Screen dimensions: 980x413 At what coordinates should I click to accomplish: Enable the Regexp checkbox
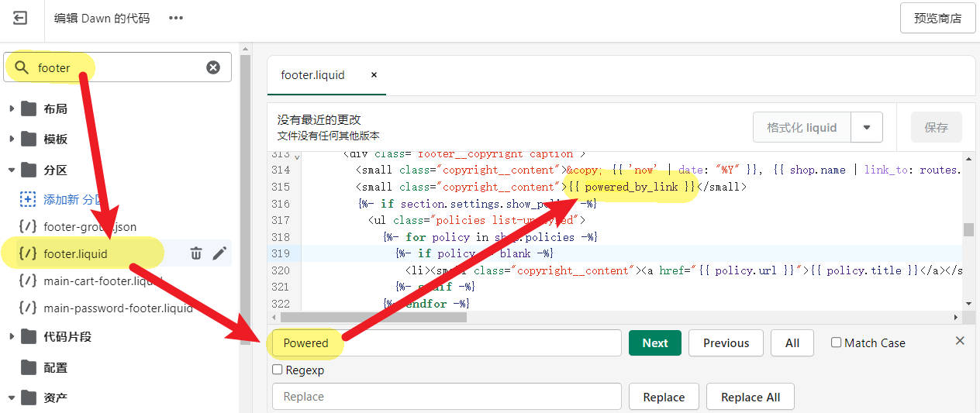coord(277,370)
